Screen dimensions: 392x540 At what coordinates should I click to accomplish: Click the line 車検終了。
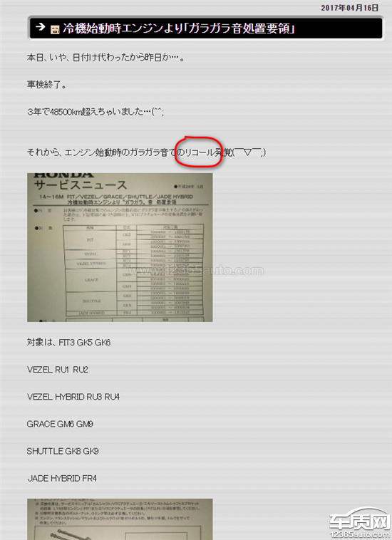(x=46, y=84)
